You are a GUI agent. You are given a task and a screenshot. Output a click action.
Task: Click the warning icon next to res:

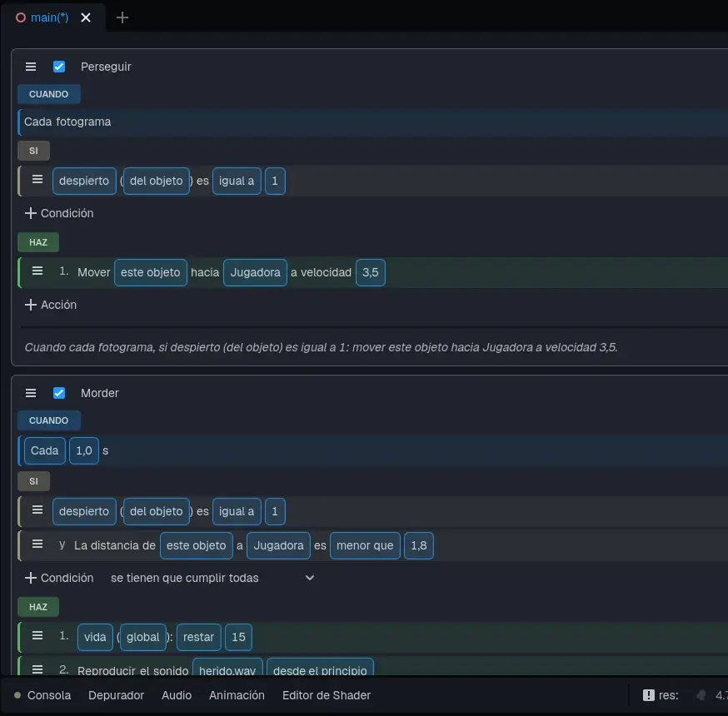[x=648, y=695]
